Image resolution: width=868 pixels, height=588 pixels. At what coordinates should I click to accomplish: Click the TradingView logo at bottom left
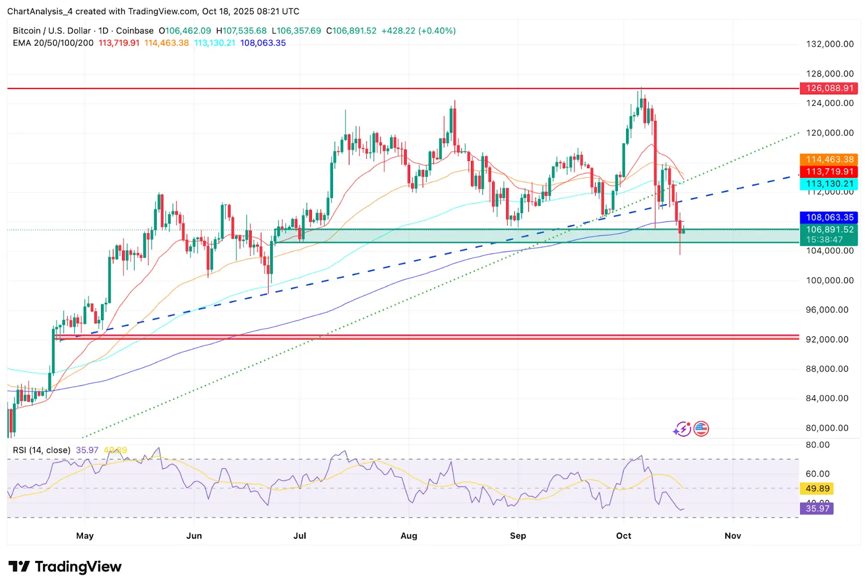(x=65, y=567)
